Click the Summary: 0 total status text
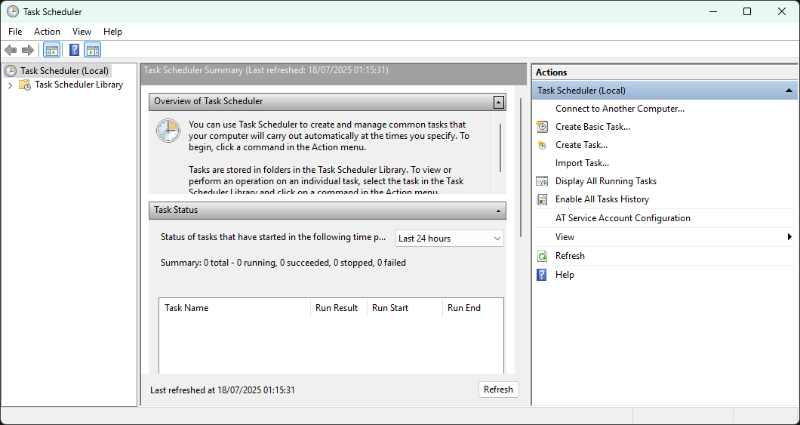800x425 pixels. pyautogui.click(x=283, y=263)
